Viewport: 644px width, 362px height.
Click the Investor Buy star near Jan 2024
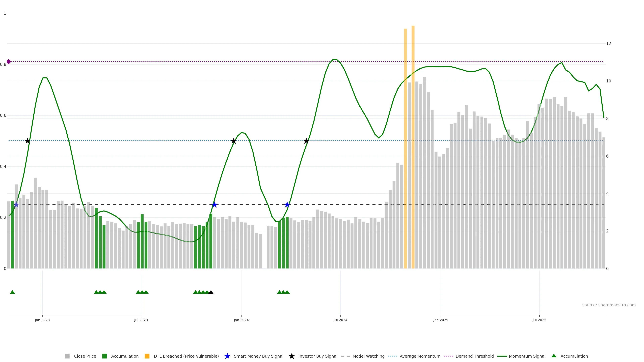tap(233, 141)
